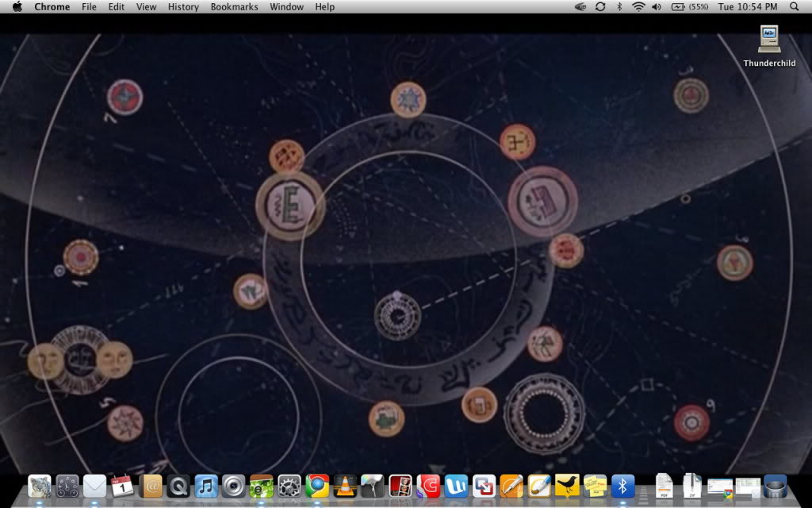Open the Bookmarks menu
This screenshot has width=812, height=508.
234,6
